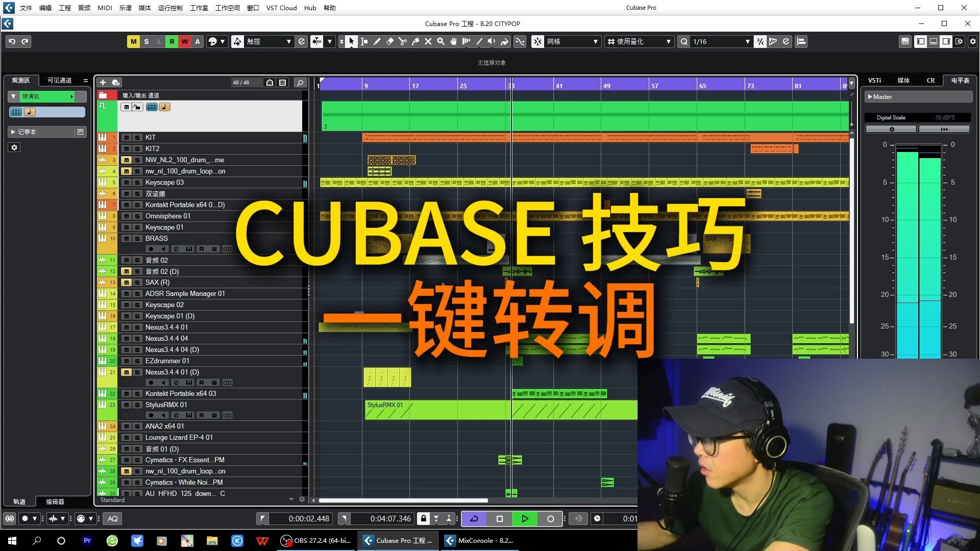Viewport: 980px width, 551px height.
Task: Toggle the cycle loop button in transport
Action: 474,519
